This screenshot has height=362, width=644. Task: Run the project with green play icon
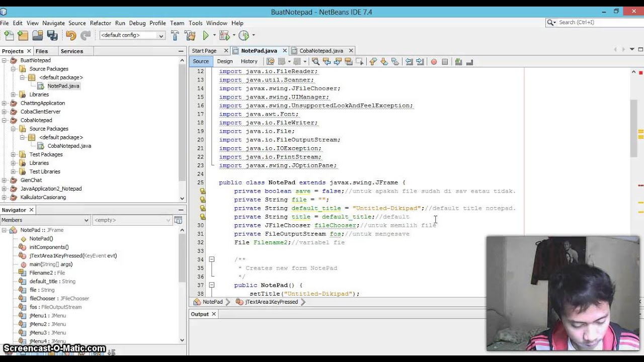(x=206, y=35)
